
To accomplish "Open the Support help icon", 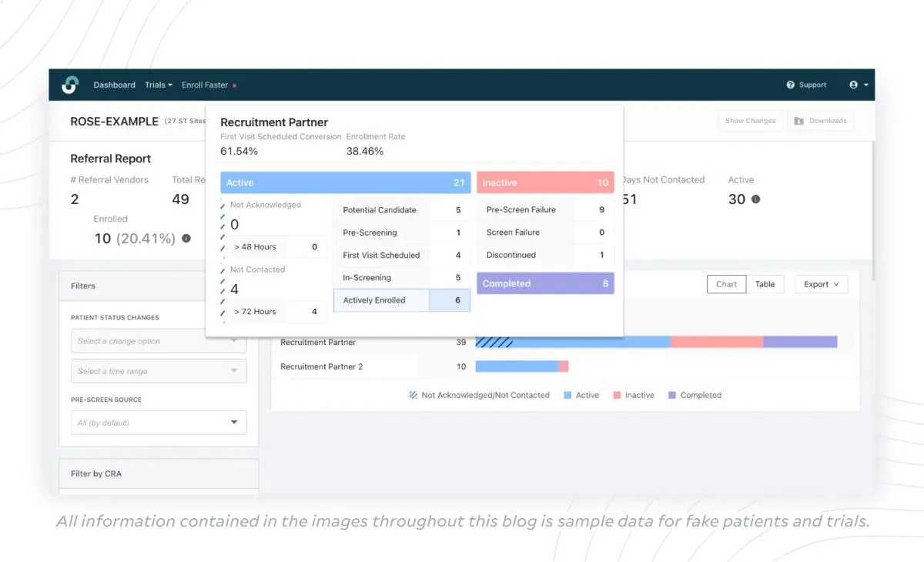I will [789, 85].
